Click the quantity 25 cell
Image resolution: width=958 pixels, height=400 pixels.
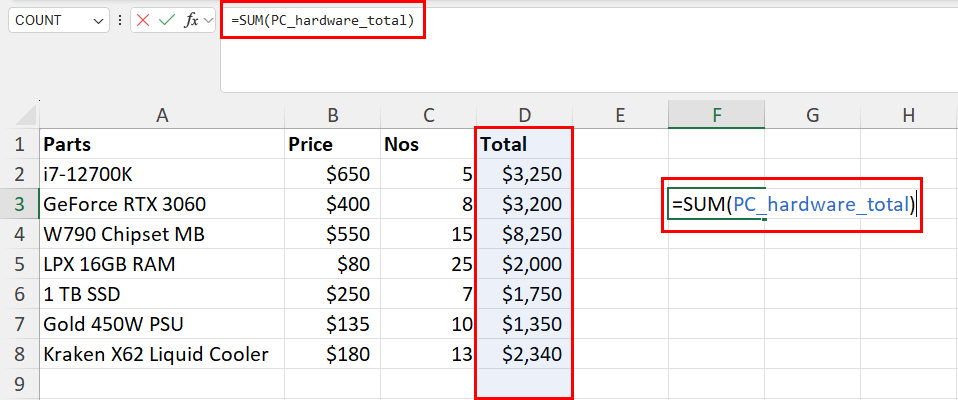(428, 264)
